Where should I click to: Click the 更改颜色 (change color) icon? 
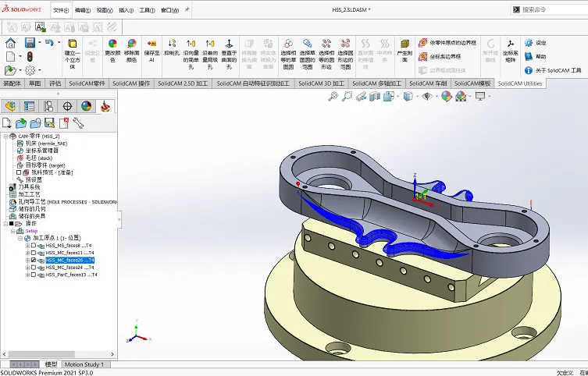[112, 45]
